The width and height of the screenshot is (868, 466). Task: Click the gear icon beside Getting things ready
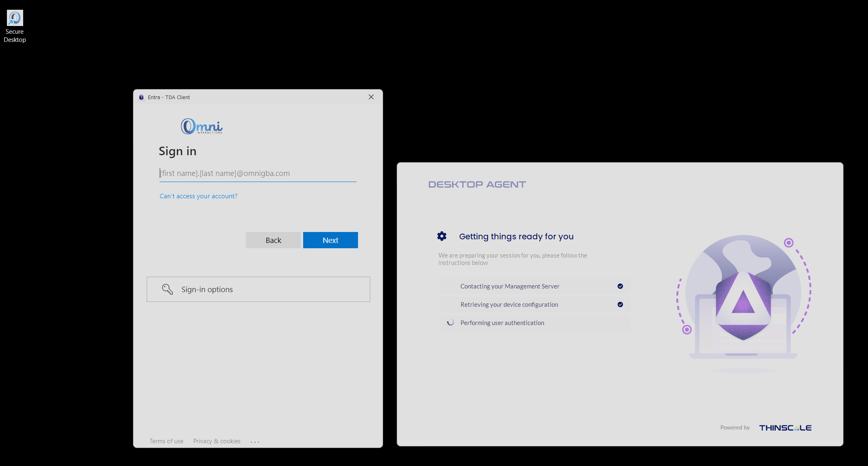(x=442, y=236)
